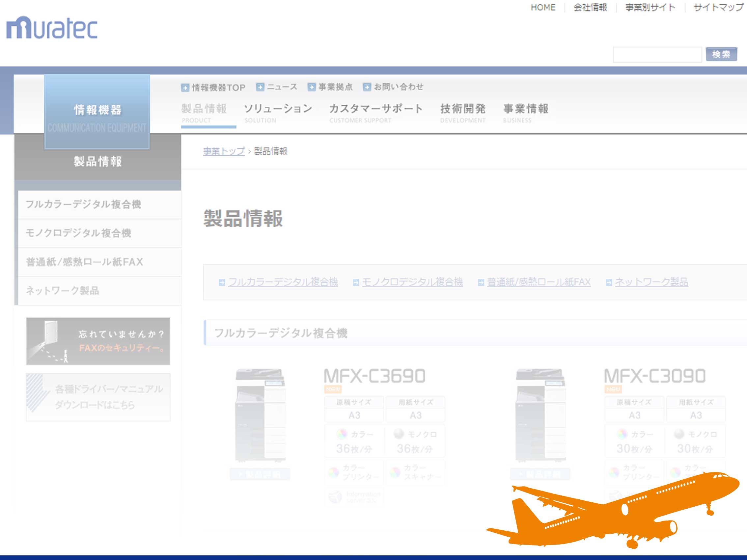Click anchor link モノクロデジタル複合機
The image size is (747, 560).
412,282
